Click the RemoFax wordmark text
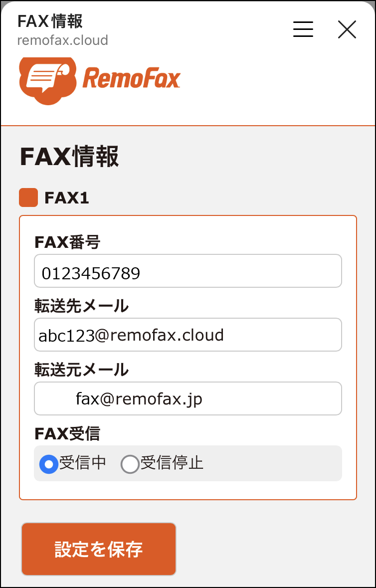This screenshot has height=588, width=376. tap(131, 79)
